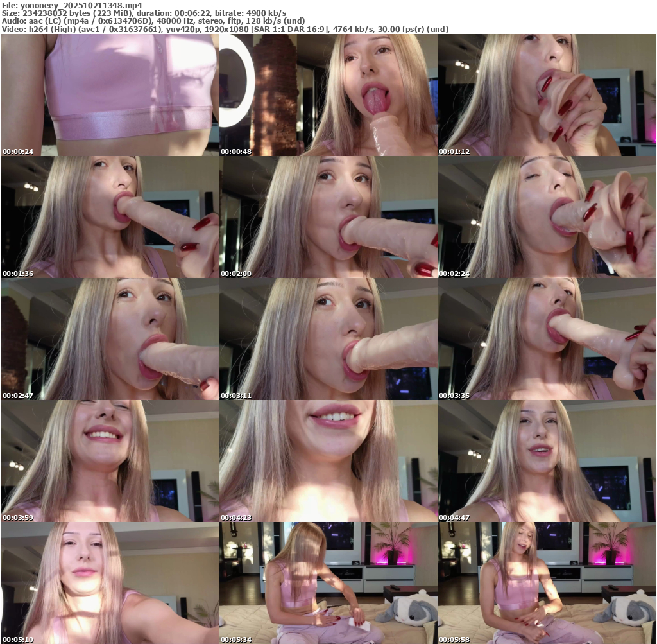The width and height of the screenshot is (657, 644).
Task: Pick the last frame stamped 00:05:58
Action: click(547, 583)
